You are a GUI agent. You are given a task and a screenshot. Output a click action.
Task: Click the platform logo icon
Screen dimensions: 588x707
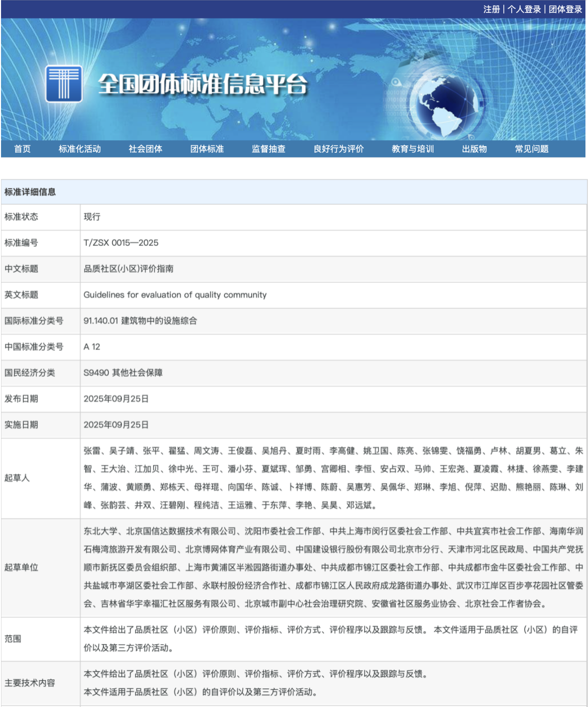[63, 84]
